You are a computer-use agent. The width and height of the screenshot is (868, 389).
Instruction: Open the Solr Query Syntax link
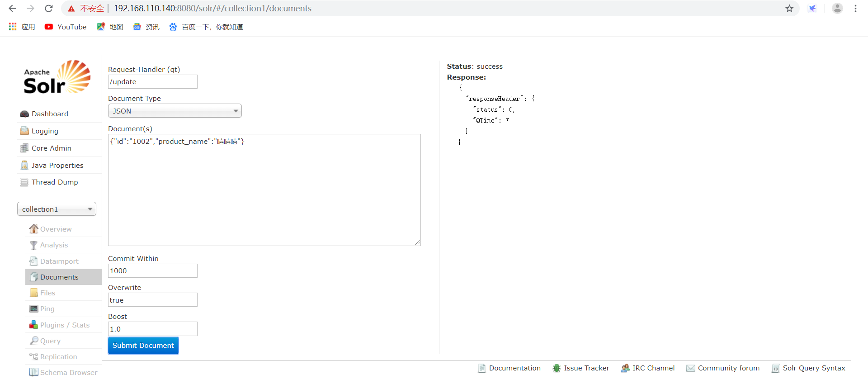[814, 368]
